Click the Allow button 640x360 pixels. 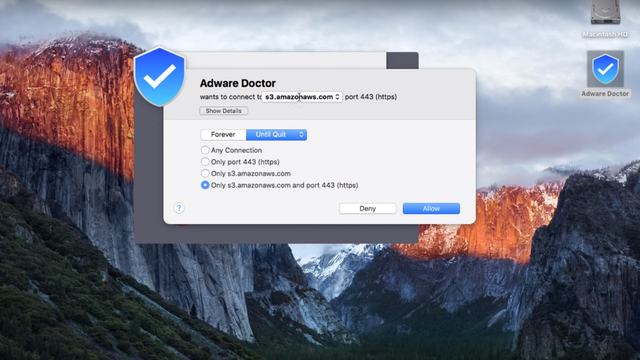(x=431, y=209)
